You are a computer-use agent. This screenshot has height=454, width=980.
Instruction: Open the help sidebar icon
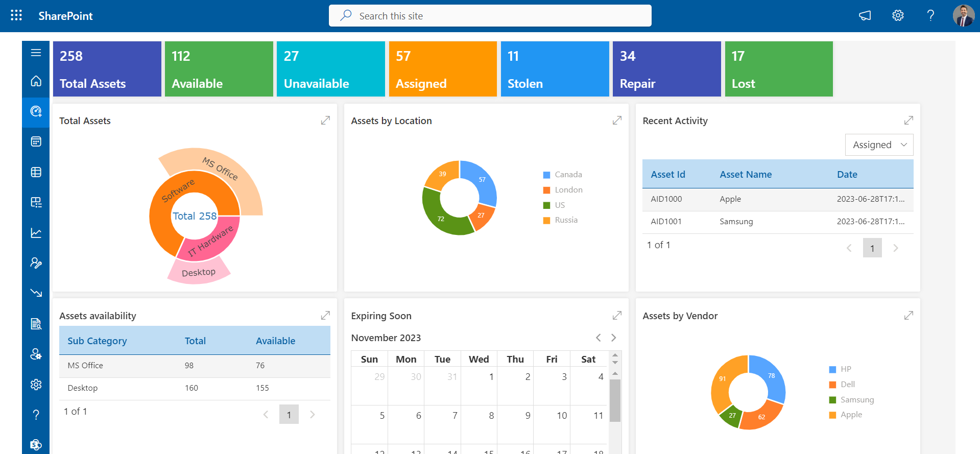point(36,415)
